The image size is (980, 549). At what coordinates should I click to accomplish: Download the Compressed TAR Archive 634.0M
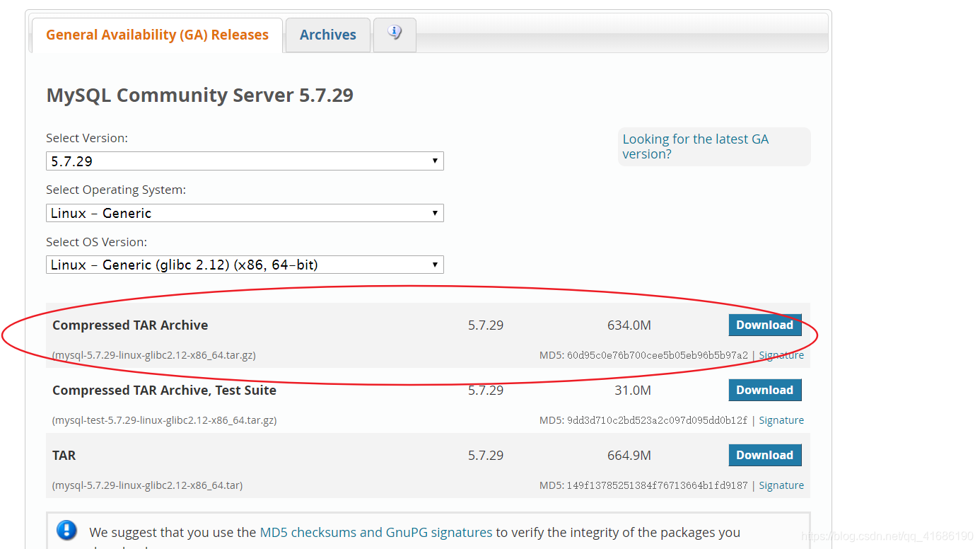765,325
